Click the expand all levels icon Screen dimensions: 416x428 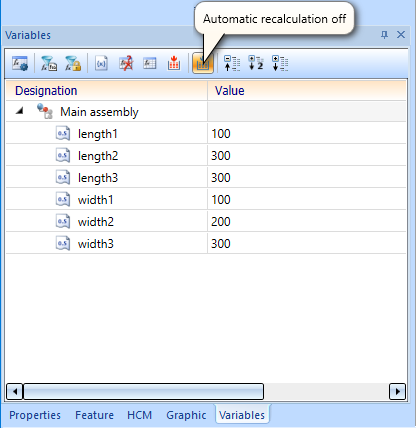pos(280,63)
